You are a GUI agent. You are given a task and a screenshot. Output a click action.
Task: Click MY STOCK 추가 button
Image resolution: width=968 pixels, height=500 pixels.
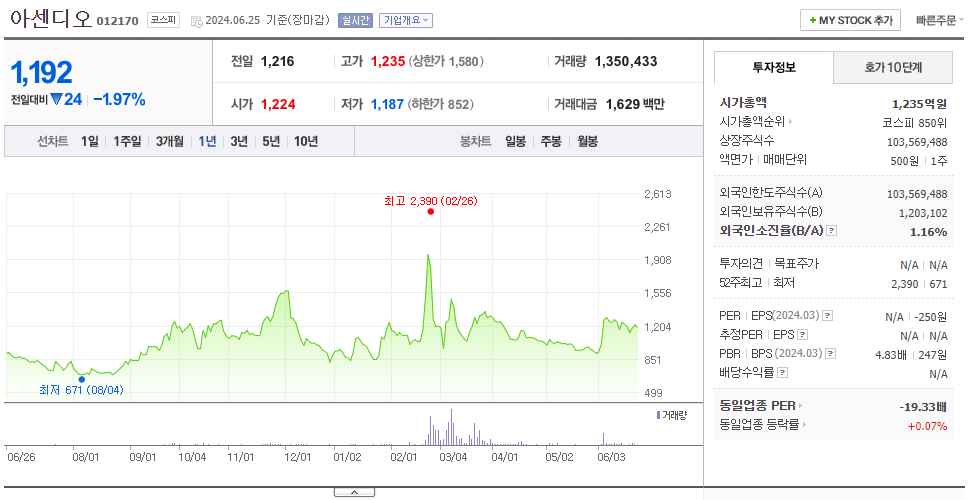click(851, 20)
